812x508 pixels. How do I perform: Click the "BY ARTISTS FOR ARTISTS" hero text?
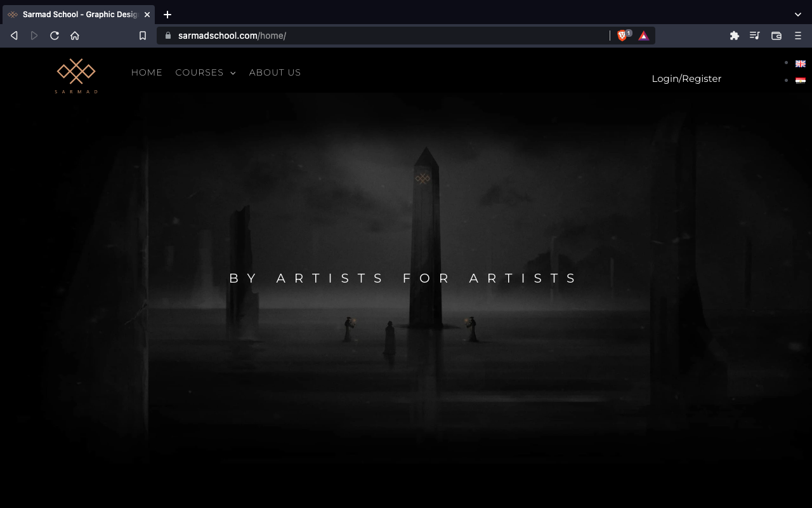coord(403,278)
